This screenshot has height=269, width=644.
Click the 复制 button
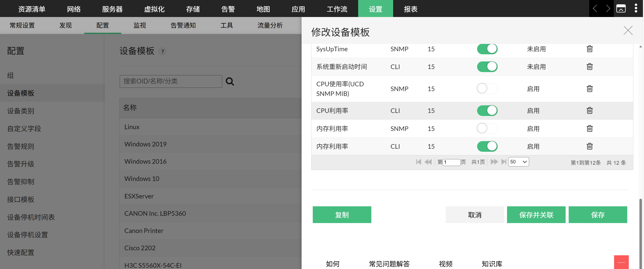[x=342, y=215]
